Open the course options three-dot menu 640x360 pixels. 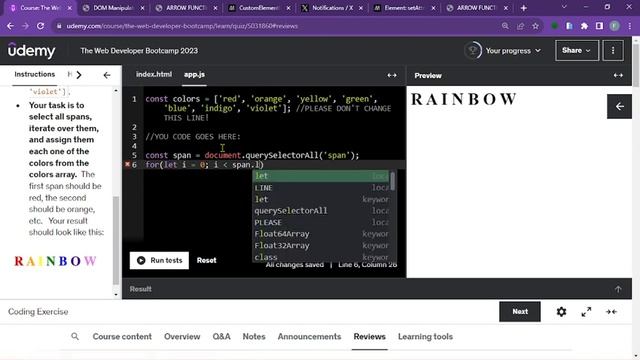[x=613, y=51]
